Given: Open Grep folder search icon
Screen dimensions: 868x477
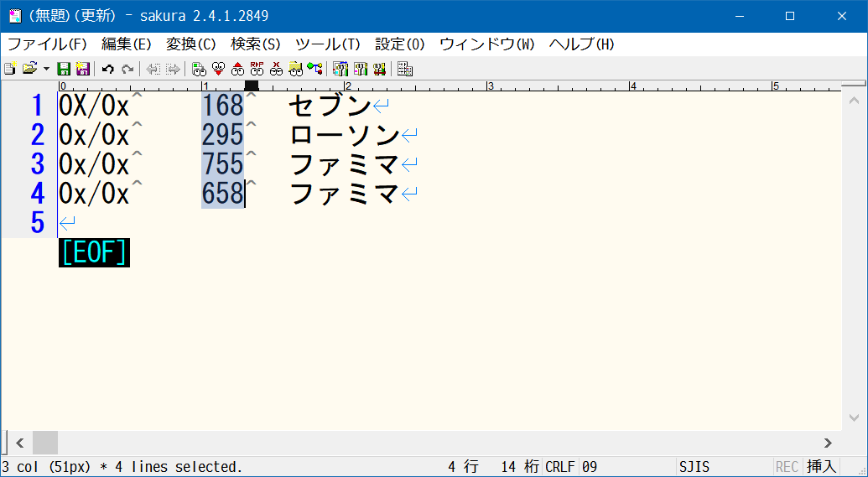Looking at the screenshot, I should (295, 69).
